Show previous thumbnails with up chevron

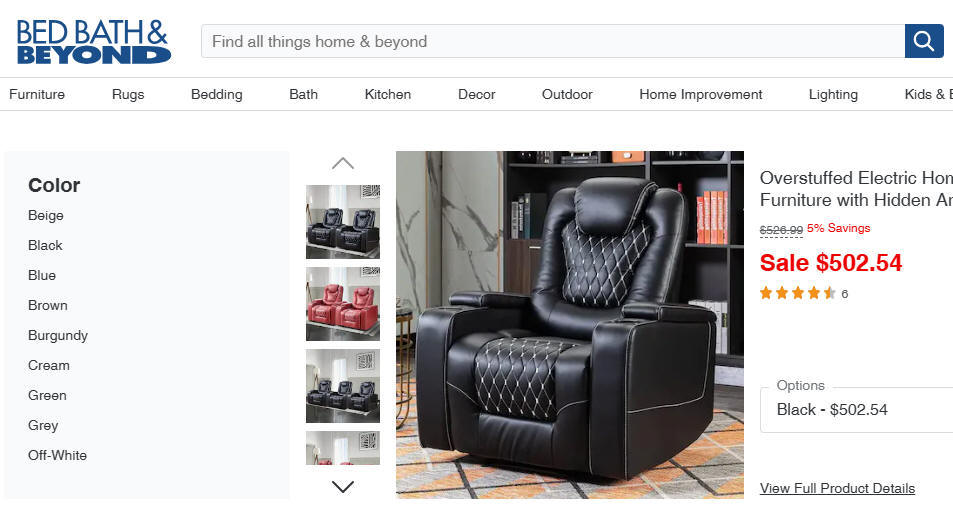343,163
